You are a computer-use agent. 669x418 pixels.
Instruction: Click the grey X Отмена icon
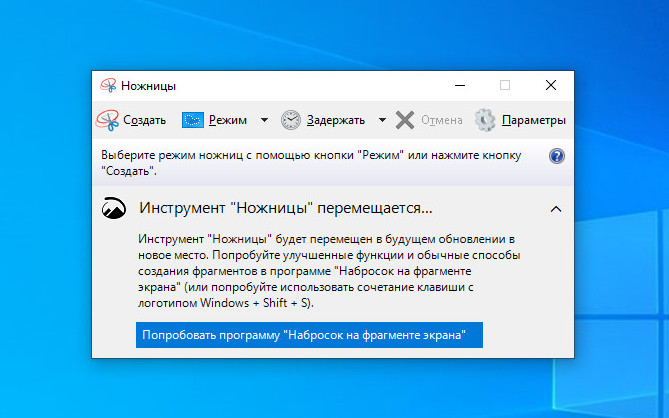click(404, 120)
